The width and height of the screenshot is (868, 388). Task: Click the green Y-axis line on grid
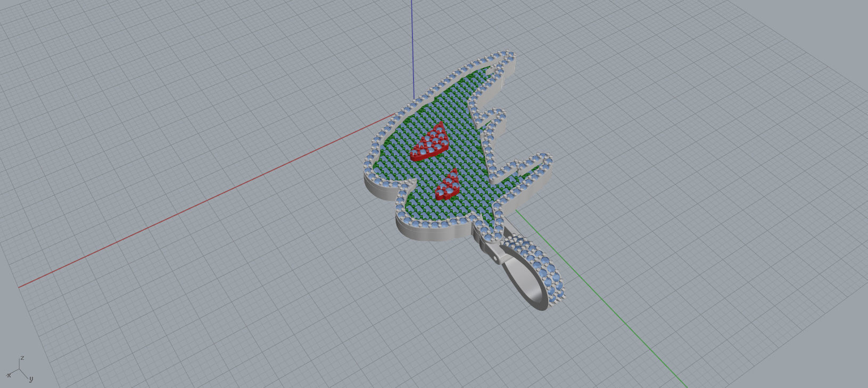(x=601, y=299)
